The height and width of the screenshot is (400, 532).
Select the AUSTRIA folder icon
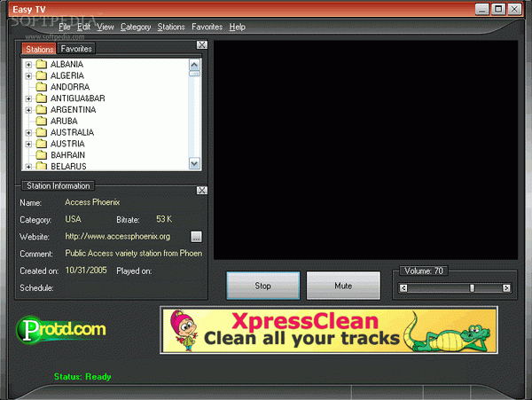click(x=42, y=144)
